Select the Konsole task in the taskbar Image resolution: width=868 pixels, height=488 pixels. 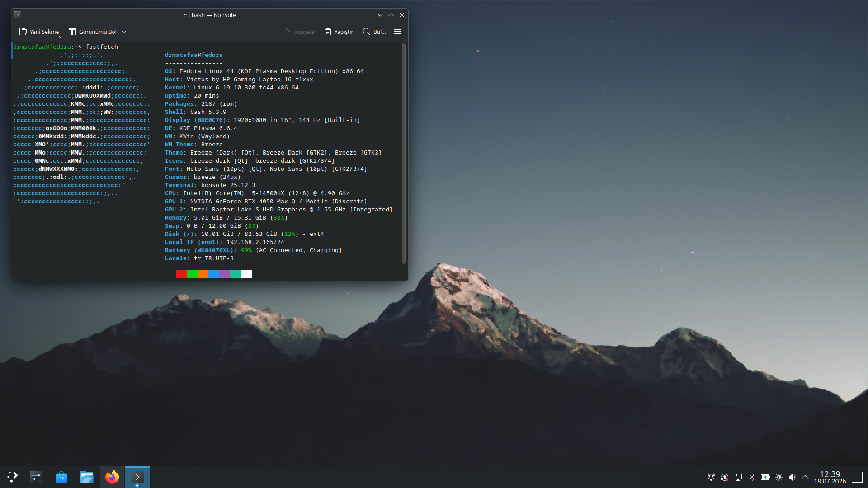pyautogui.click(x=137, y=477)
